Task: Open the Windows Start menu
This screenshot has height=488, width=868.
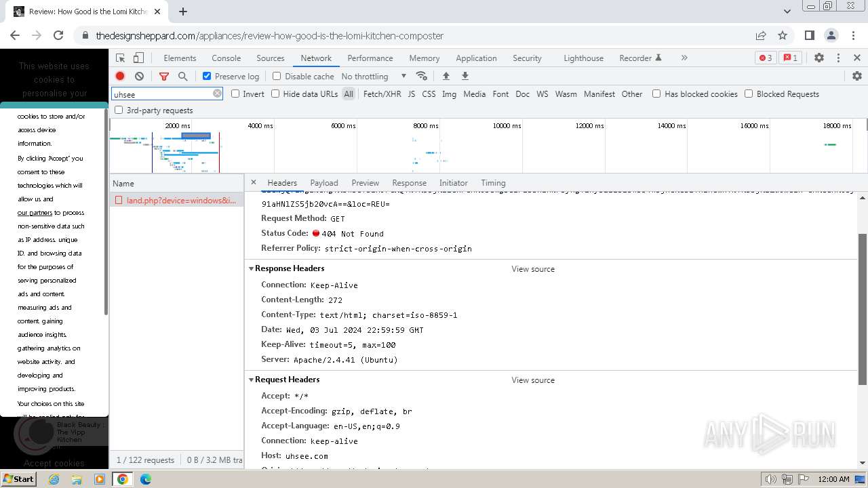Action: (18, 479)
